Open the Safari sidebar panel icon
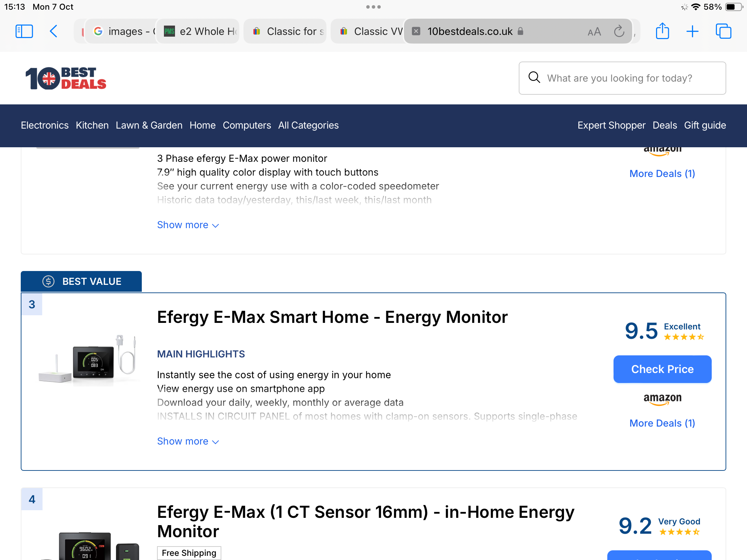The image size is (747, 560). click(24, 31)
